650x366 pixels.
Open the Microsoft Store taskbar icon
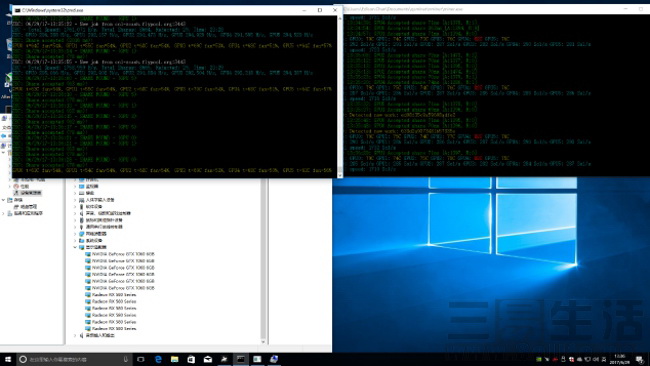tap(191, 359)
